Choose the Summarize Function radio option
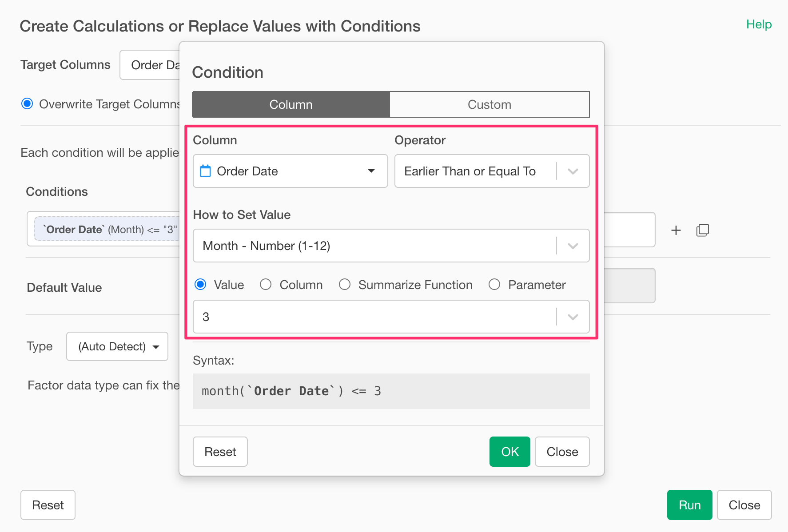The image size is (788, 532). click(x=345, y=285)
